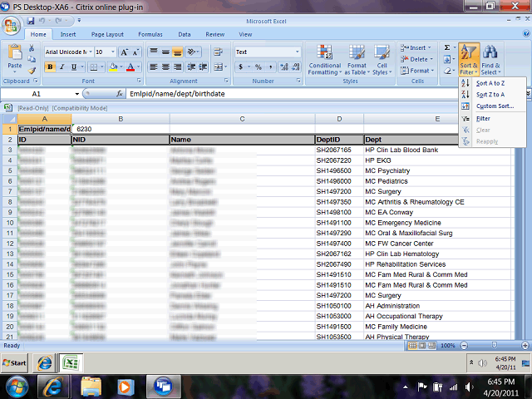Viewport: 532px width, 399px height.
Task: Toggle center text alignment
Action: pyautogui.click(x=165, y=67)
